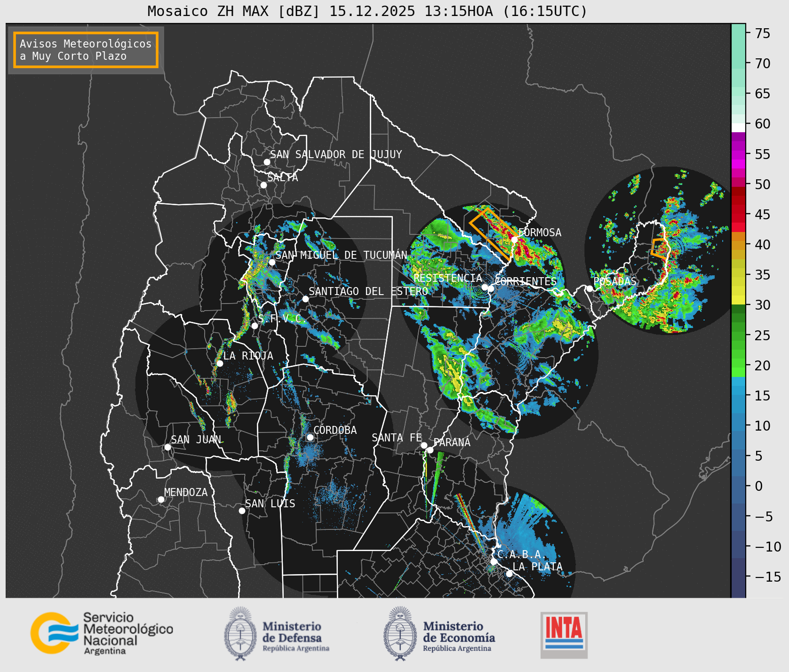Click the CÓRDOBA text label
This screenshot has height=672, width=789.
pos(335,430)
